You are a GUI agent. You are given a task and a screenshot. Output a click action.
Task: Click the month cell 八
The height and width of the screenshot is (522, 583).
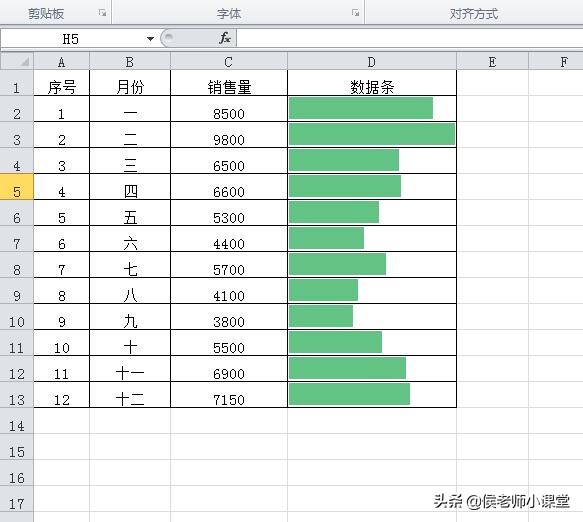click(130, 291)
